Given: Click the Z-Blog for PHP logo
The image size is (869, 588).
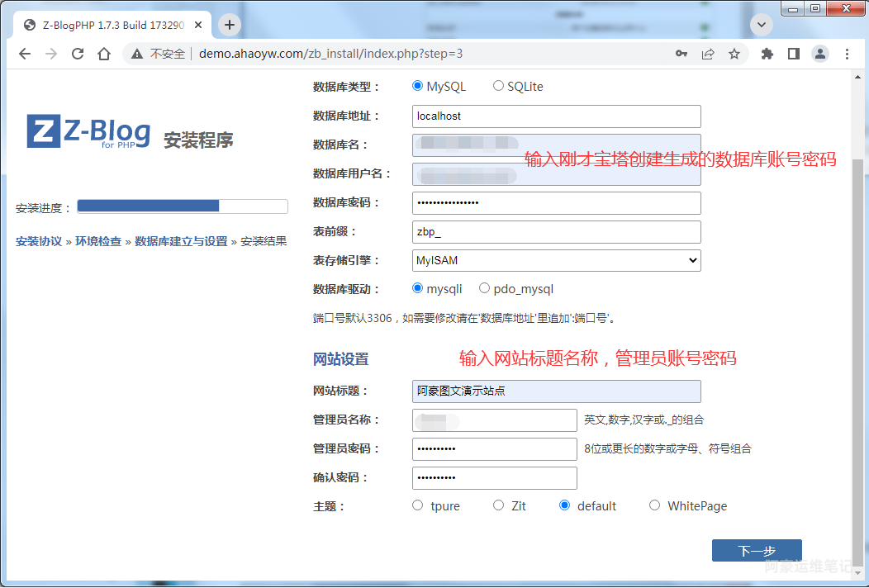Looking at the screenshot, I should (88, 130).
